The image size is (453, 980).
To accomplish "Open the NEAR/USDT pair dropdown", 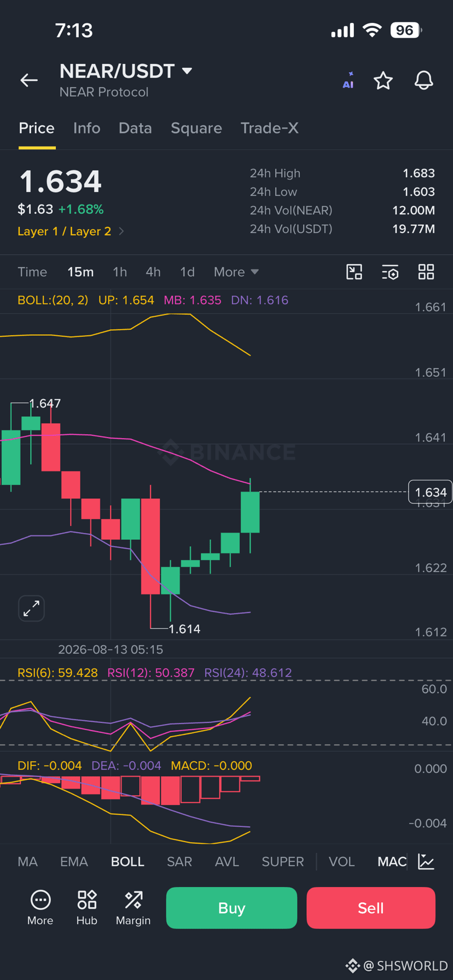I will click(x=126, y=71).
